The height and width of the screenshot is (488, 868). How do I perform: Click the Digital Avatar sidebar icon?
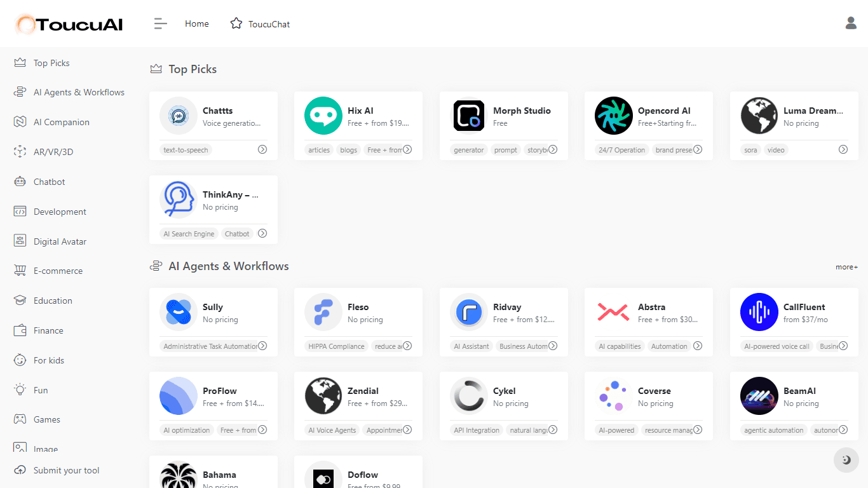[x=20, y=241]
